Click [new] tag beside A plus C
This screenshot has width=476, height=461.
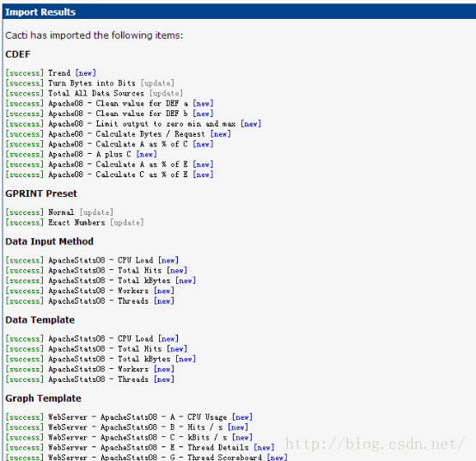[146, 154]
